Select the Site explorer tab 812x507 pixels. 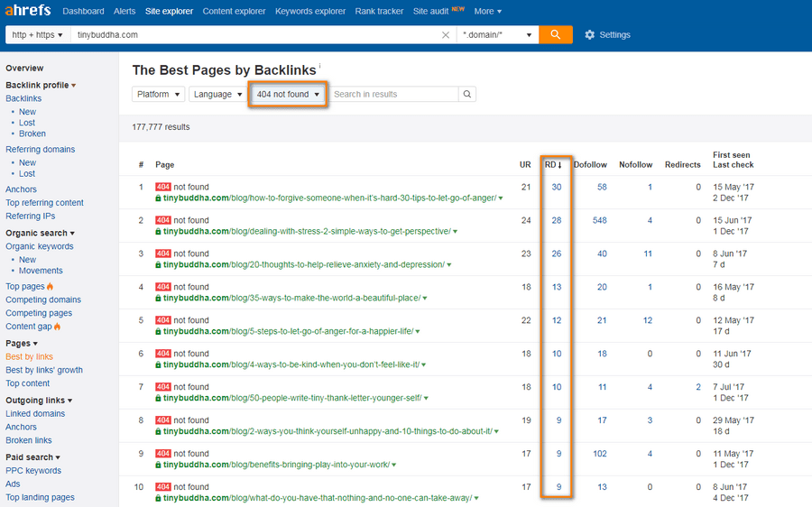click(169, 11)
